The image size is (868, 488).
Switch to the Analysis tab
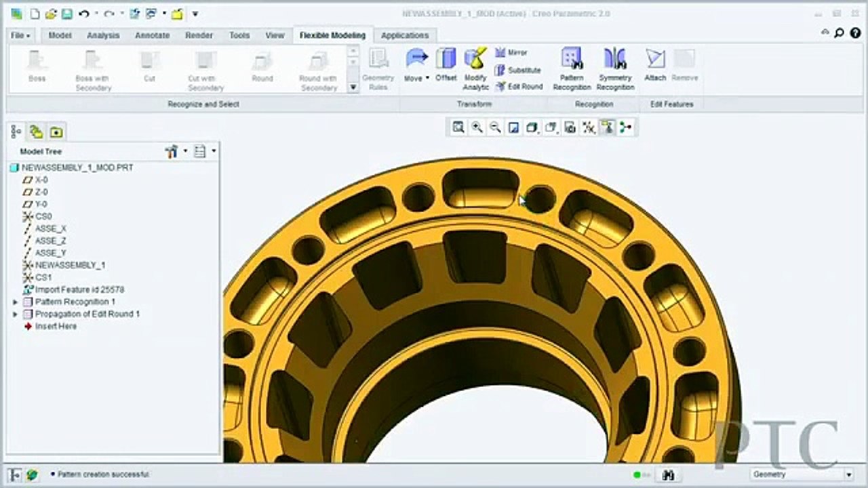(103, 35)
